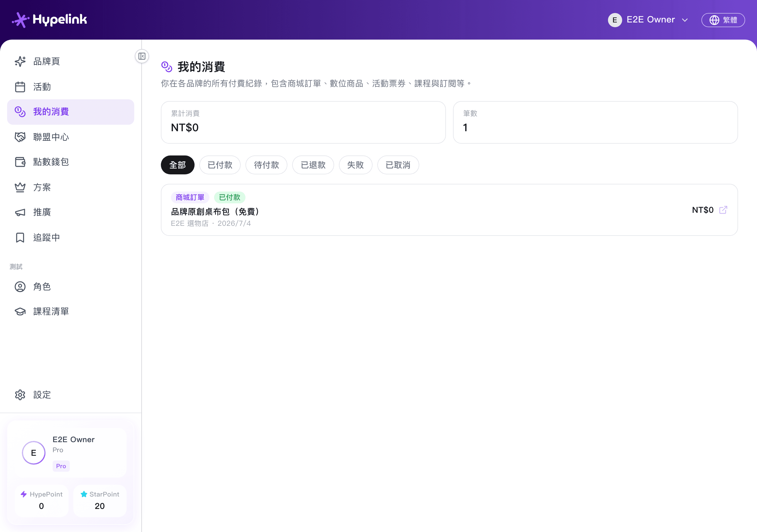Screen dimensions: 757x532
Task: Filter by 失敗 status
Action: (x=355, y=165)
